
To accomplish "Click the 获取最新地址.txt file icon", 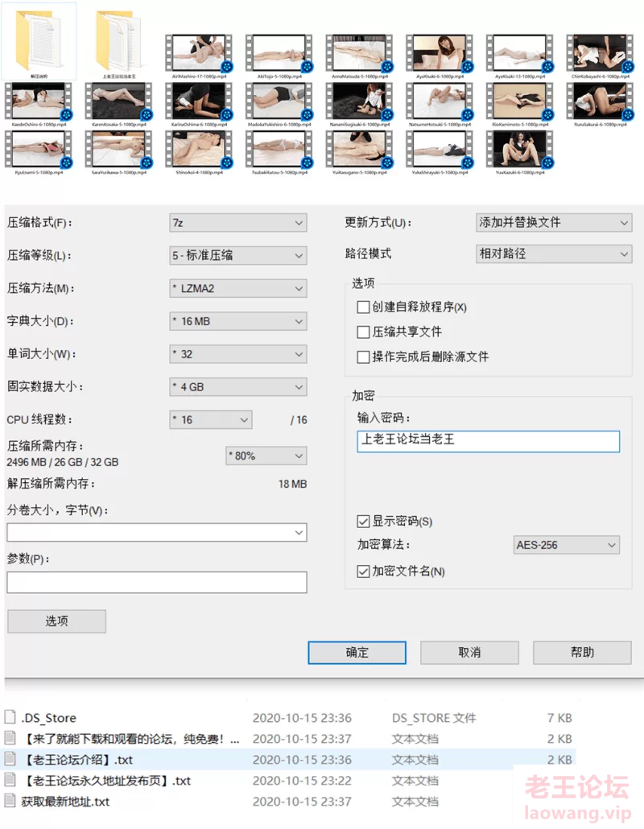I will (10, 801).
